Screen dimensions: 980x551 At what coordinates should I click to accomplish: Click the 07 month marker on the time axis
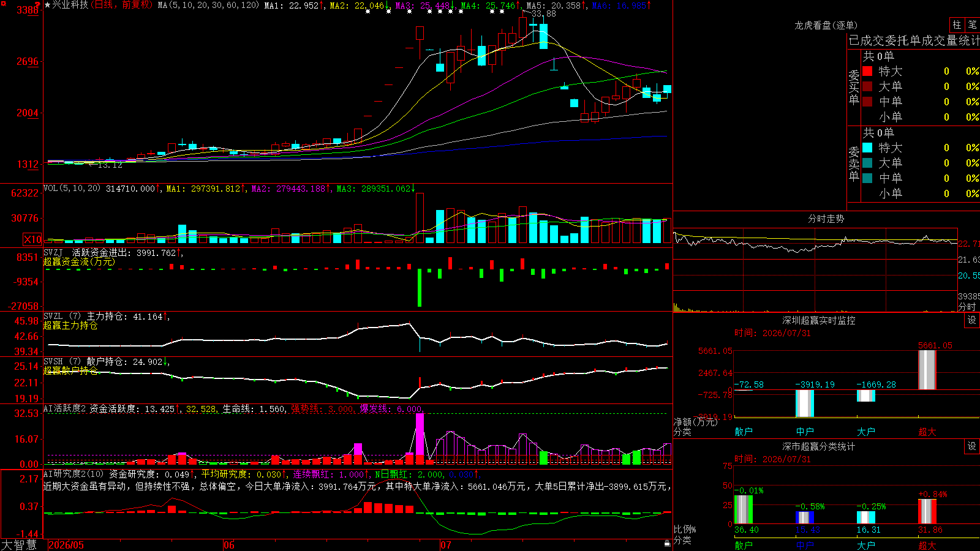(445, 545)
